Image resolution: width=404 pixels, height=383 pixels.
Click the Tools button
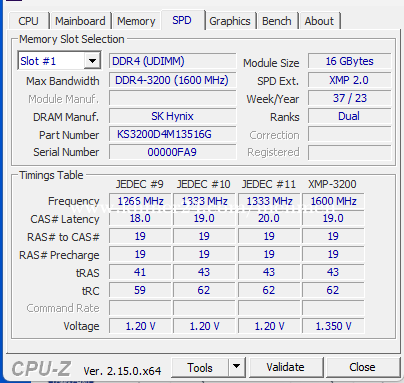(x=200, y=367)
